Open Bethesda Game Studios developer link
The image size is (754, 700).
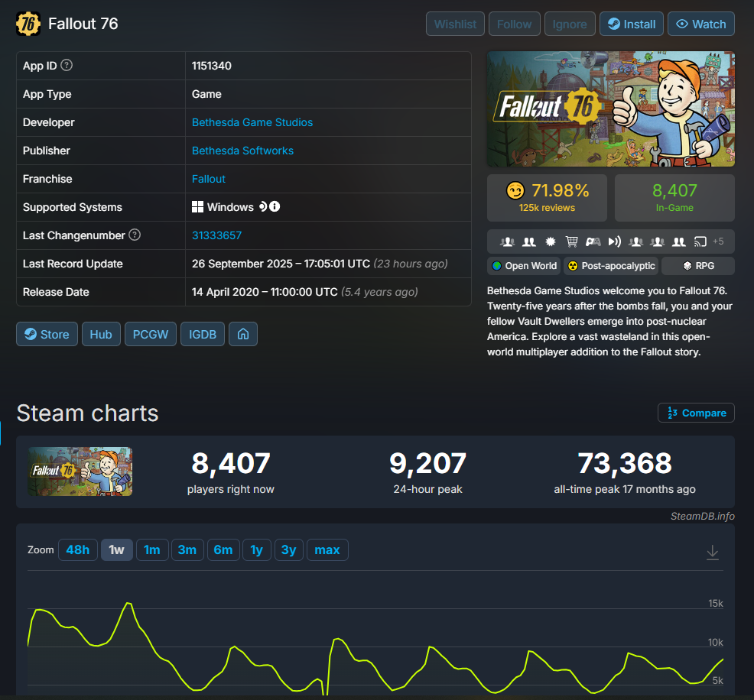[x=252, y=122]
